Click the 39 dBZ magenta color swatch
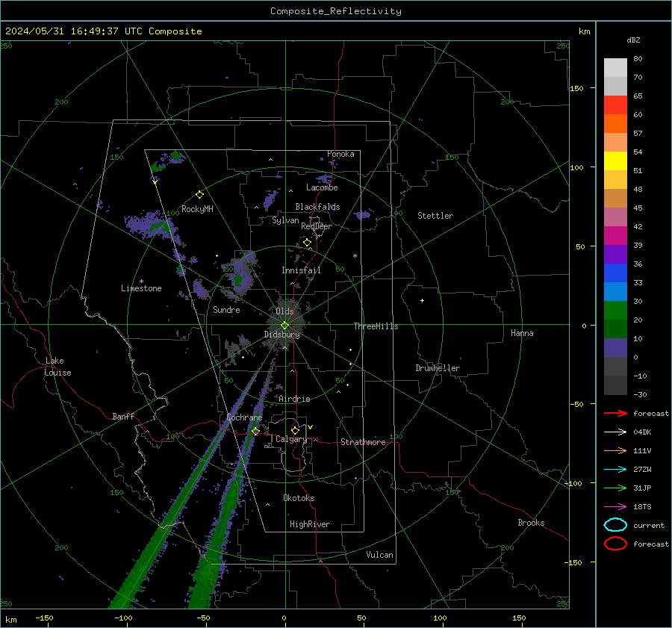 pyautogui.click(x=615, y=235)
